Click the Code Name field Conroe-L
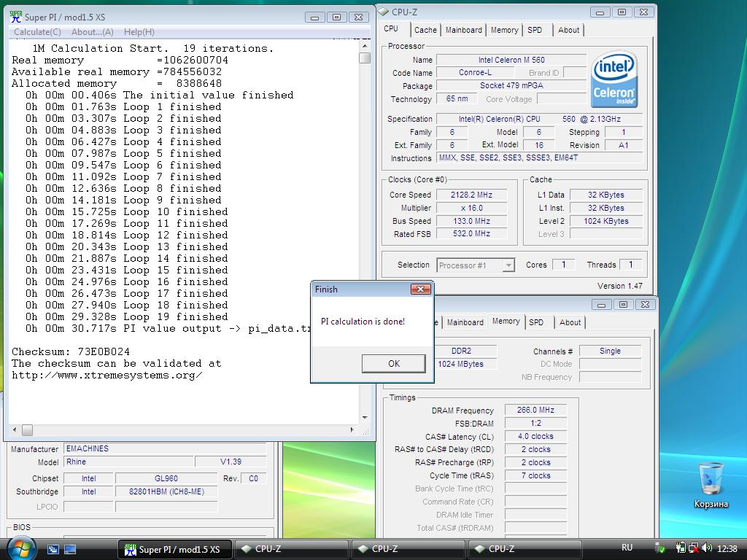This screenshot has width=747, height=560. click(x=475, y=72)
